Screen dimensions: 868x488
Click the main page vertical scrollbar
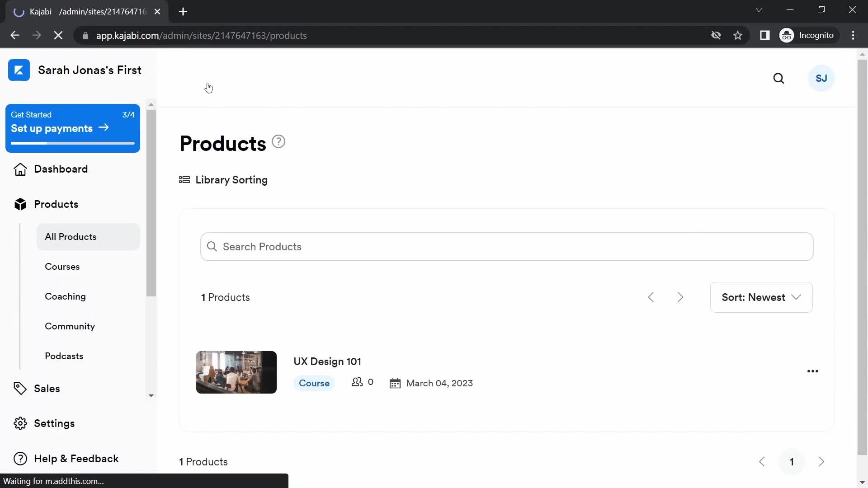coord(862,258)
